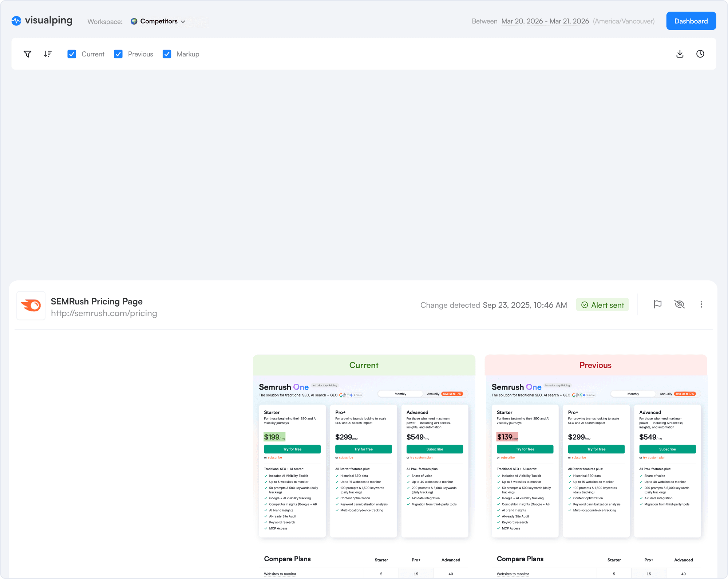Click 'Change detected Sep 23, 2025, 10:46 AM'
This screenshot has height=579, width=728.
click(494, 305)
